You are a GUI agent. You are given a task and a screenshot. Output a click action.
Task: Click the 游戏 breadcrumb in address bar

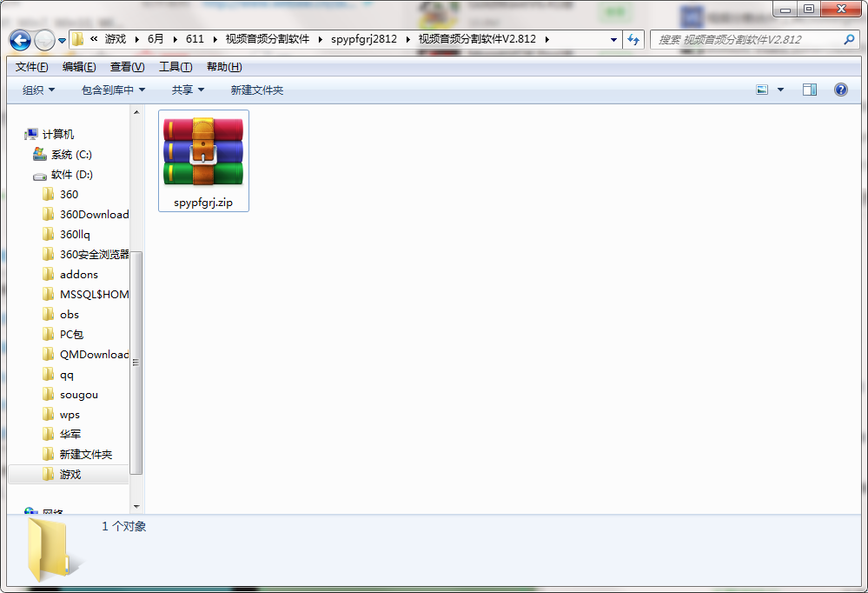click(x=116, y=39)
